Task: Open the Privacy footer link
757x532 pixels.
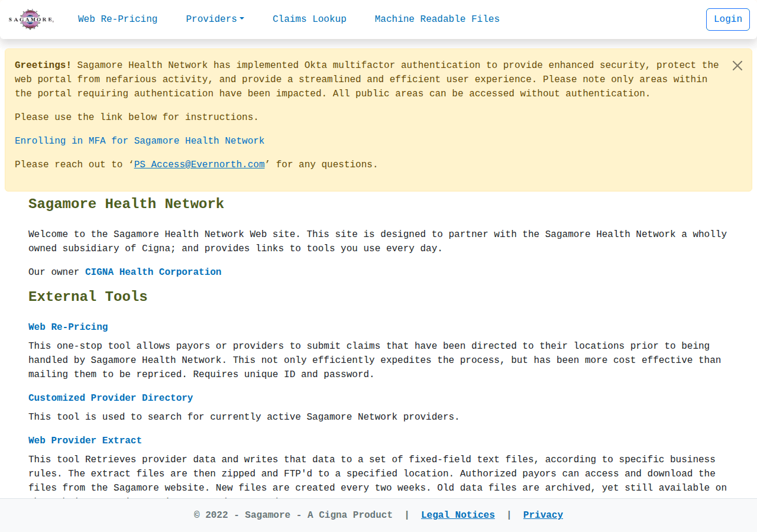Action: pyautogui.click(x=543, y=515)
